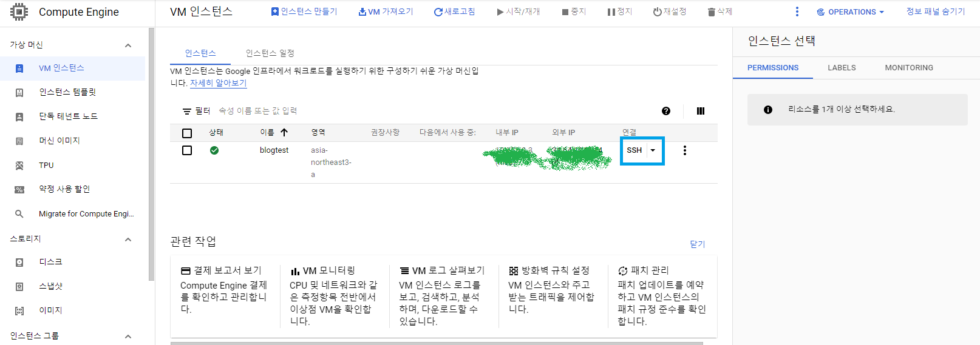Click the 약정 사용 할인 percent icon
The height and width of the screenshot is (345, 980).
(x=19, y=190)
